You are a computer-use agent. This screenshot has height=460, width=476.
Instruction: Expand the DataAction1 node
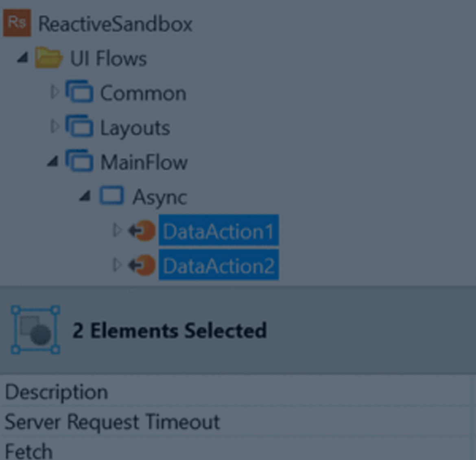tap(117, 230)
